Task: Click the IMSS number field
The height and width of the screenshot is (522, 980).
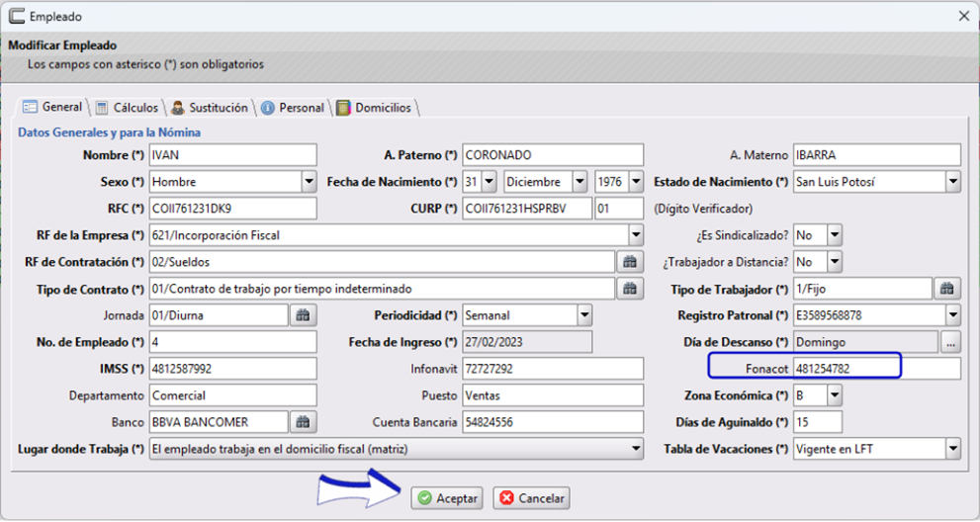Action: [x=233, y=369]
